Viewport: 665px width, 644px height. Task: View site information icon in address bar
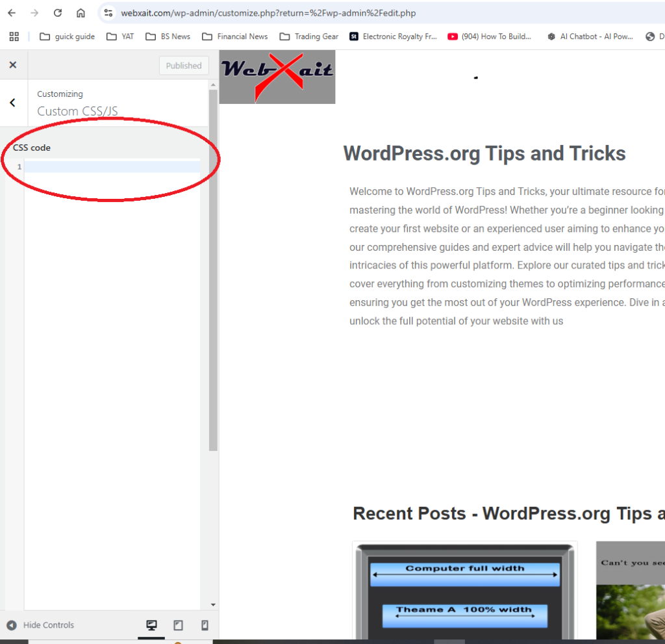(x=108, y=13)
